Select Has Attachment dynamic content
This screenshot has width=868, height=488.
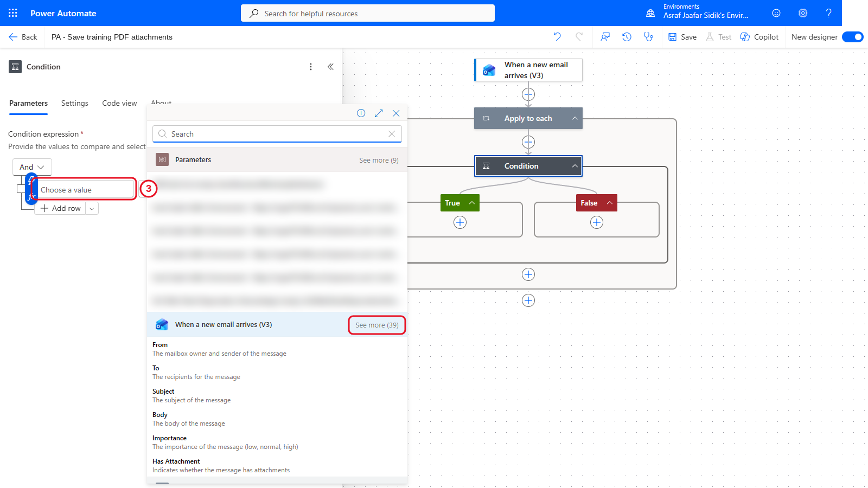(277, 465)
